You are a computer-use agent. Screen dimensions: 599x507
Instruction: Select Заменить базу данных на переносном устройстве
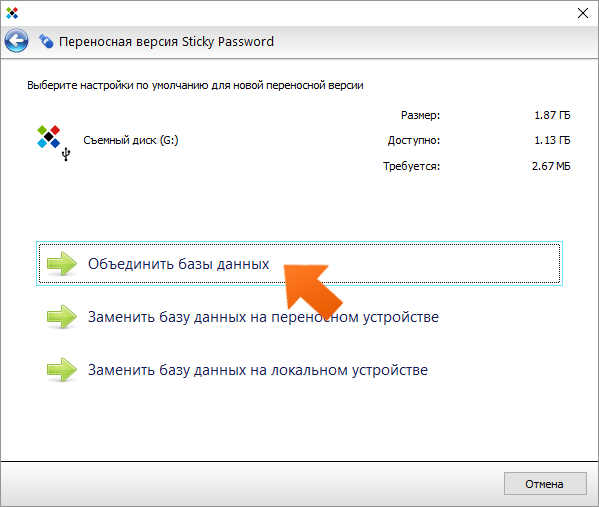click(263, 317)
